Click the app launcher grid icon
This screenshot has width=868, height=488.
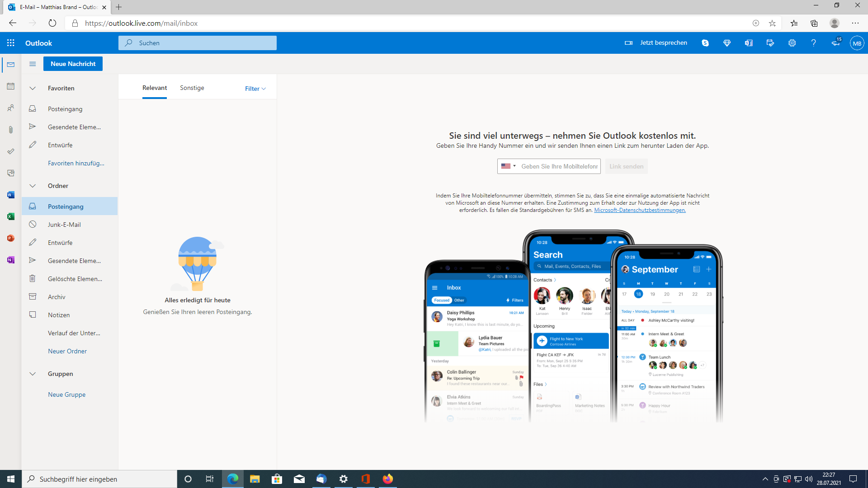tap(11, 43)
